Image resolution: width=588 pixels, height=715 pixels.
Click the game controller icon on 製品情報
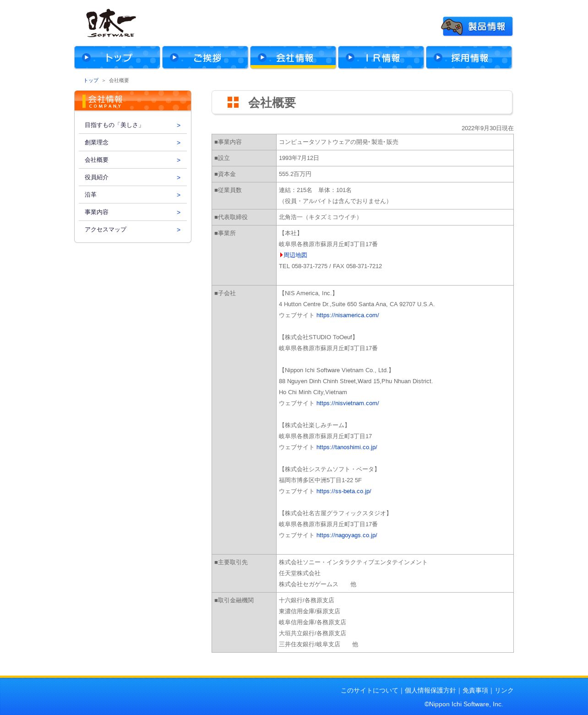coord(452,27)
